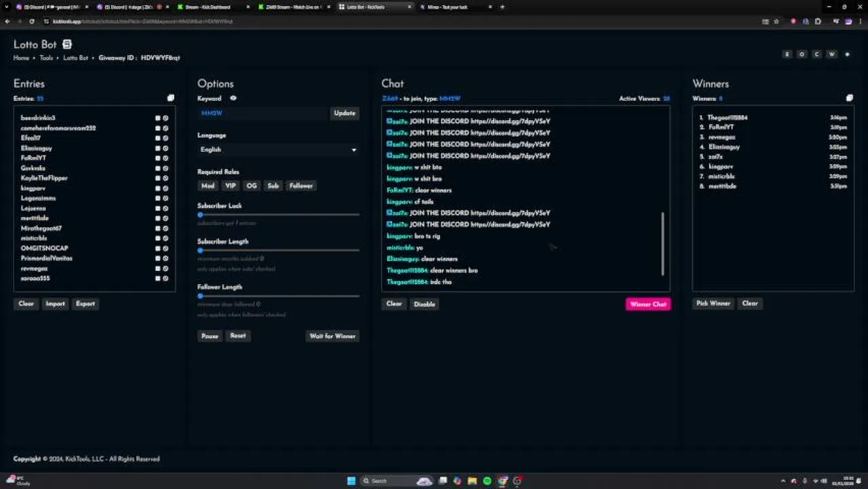
Task: Click the C shortcut key icon in header
Action: click(817, 54)
